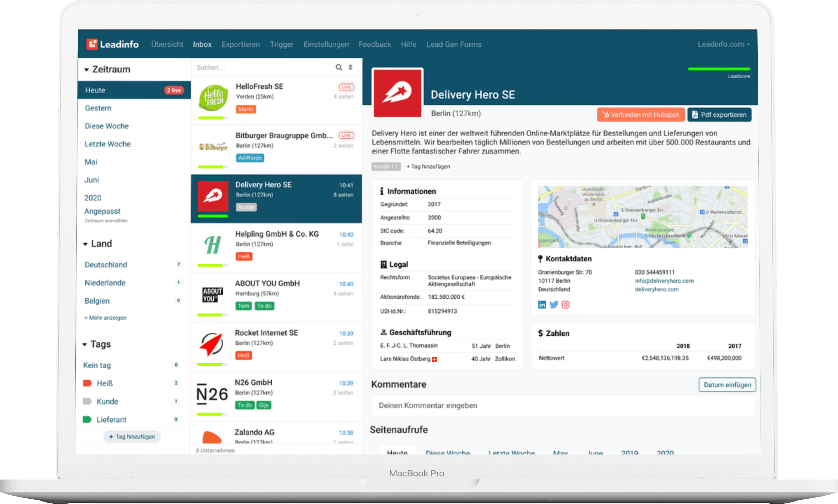
Task: Open Lead Gen Forms in navigation
Action: 454,44
